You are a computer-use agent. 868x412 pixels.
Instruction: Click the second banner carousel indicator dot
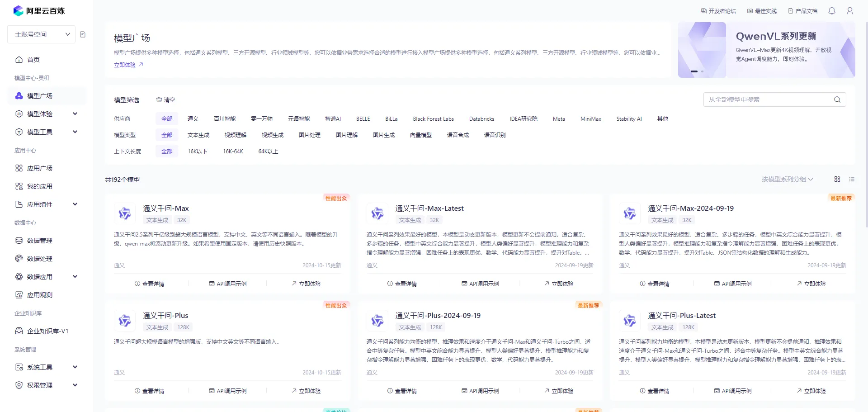point(702,71)
